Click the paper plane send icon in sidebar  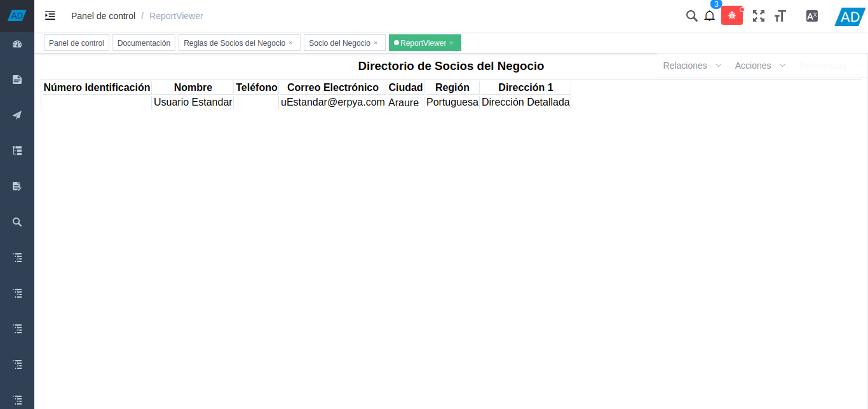[x=17, y=115]
